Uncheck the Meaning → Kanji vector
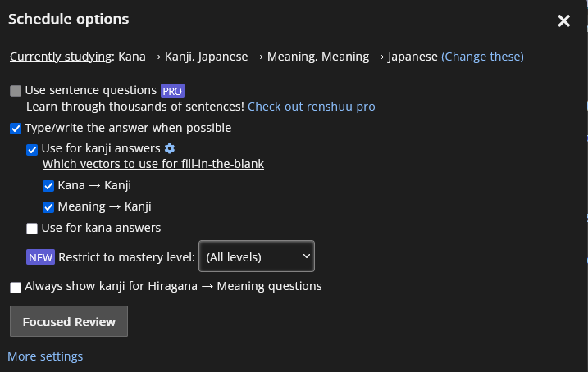The width and height of the screenshot is (588, 372). click(48, 207)
